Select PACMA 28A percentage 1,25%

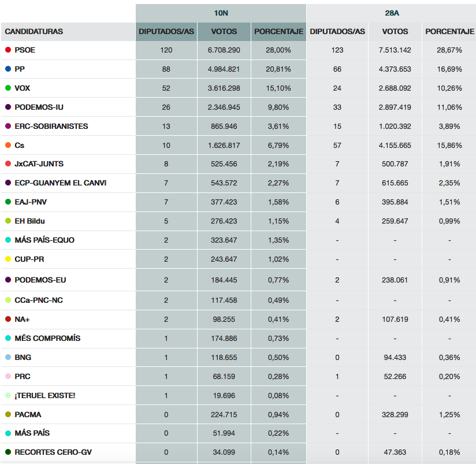[449, 415]
